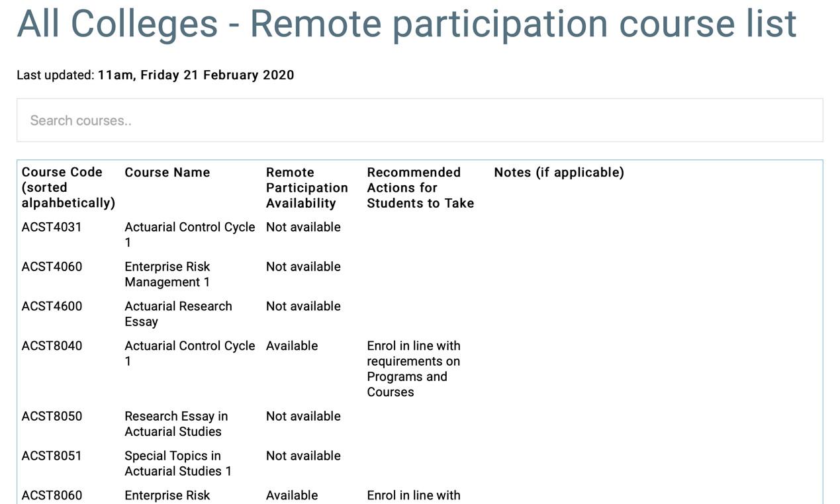
Task: Select the ACST4060 course code cell
Action: click(52, 267)
